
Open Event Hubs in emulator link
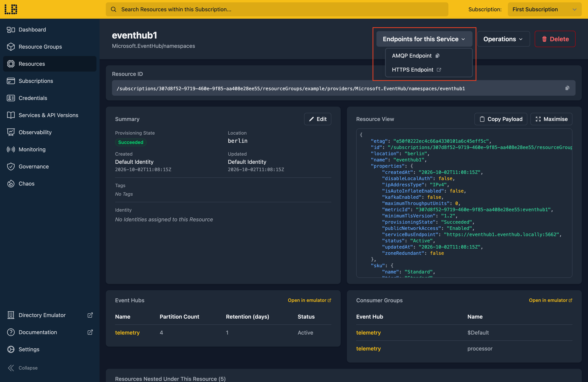[309, 300]
